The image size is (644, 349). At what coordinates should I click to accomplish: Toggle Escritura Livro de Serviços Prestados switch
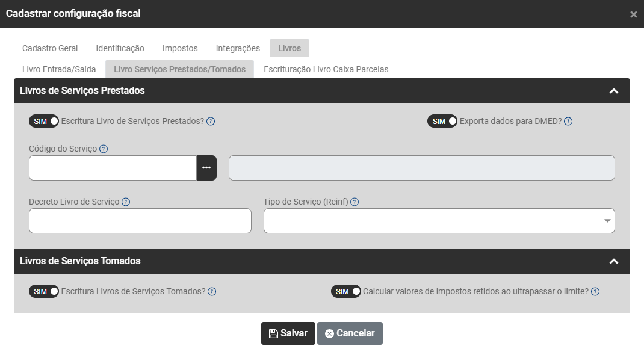point(44,121)
